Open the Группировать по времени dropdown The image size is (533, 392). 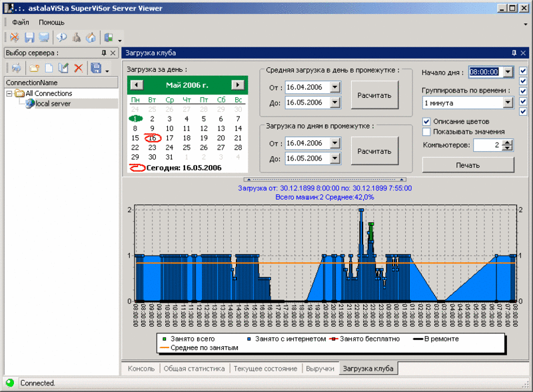coord(508,102)
